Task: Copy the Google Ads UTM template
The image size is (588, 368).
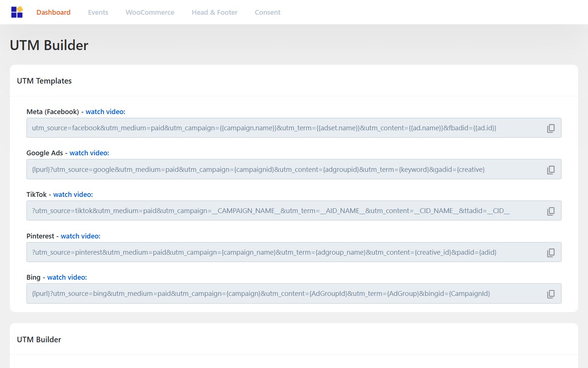Action: coord(551,170)
